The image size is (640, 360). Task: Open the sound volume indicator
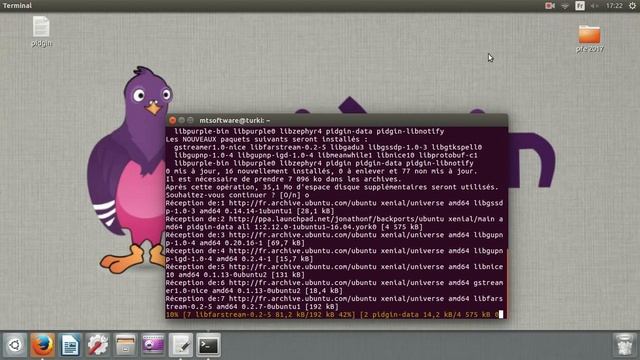coord(595,6)
